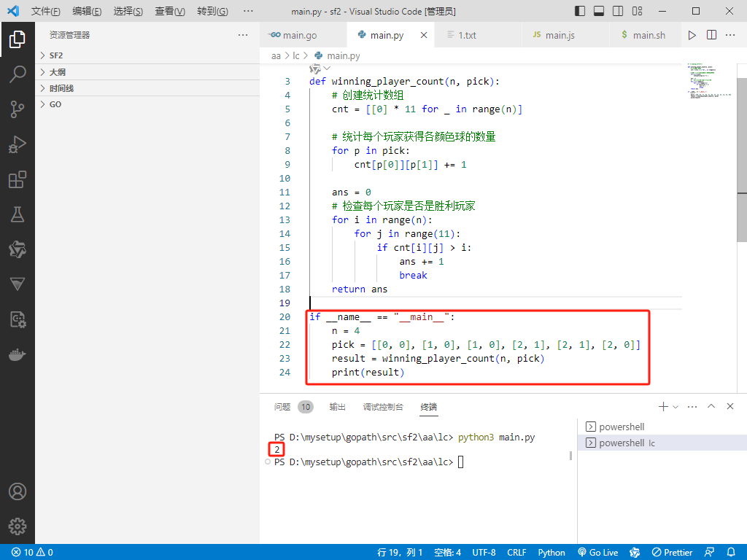
Task: Go to line via 行 19, 列 1
Action: [400, 553]
